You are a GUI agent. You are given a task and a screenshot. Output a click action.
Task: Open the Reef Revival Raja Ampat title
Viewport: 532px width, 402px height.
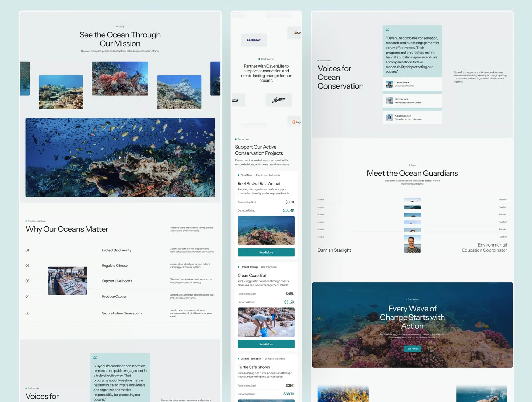point(259,183)
